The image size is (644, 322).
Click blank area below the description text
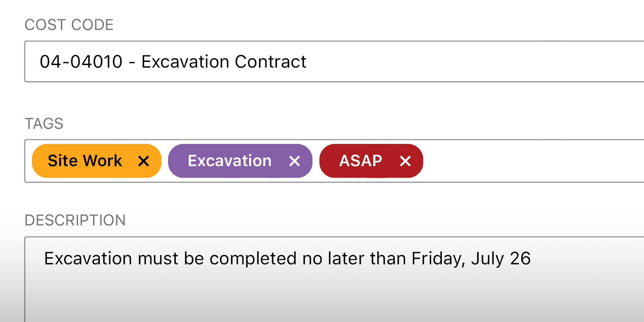[x=290, y=296]
